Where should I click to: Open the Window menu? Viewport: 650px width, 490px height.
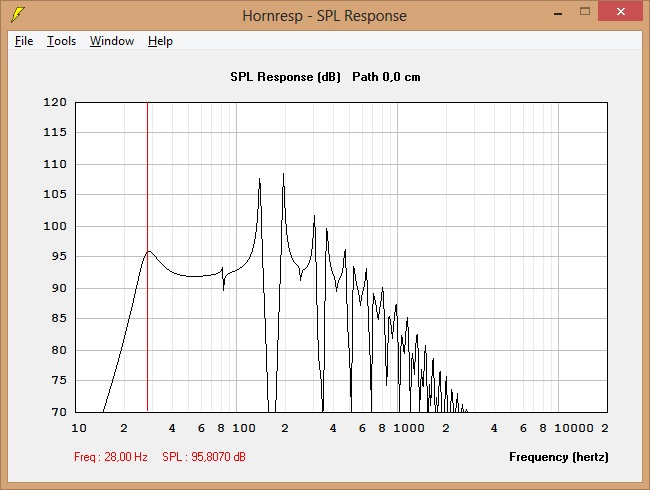[x=112, y=41]
